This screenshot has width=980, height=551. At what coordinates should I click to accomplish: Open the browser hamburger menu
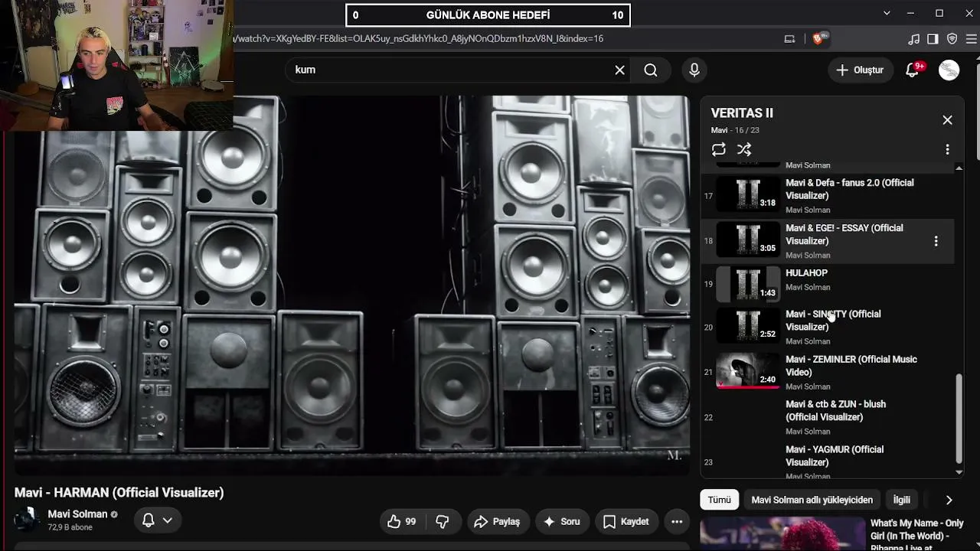click(x=971, y=38)
